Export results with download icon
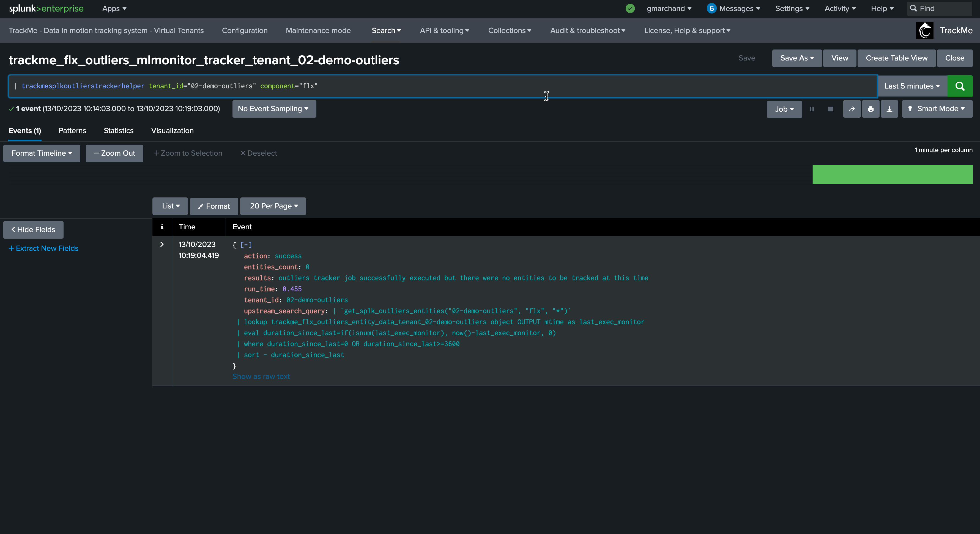This screenshot has height=534, width=980. tap(889, 109)
